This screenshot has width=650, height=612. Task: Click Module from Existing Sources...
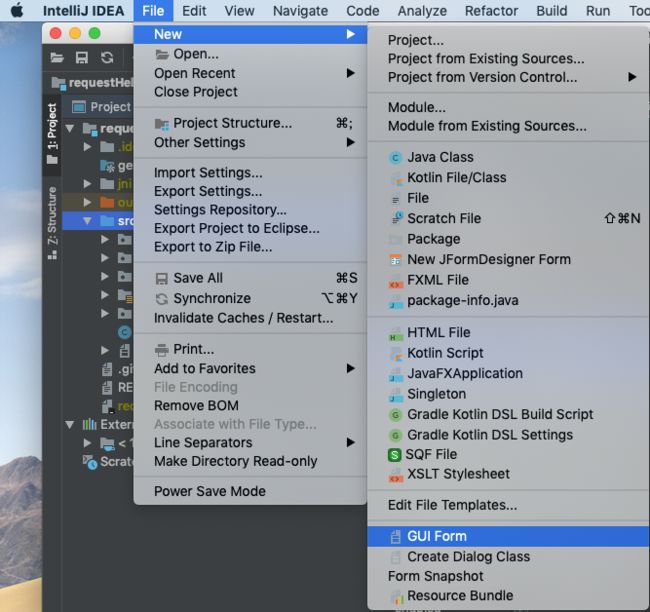pyautogui.click(x=508, y=126)
